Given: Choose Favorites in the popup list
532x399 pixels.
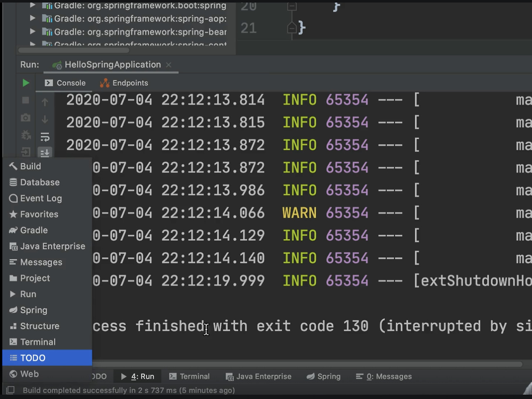Looking at the screenshot, I should 47,214.
